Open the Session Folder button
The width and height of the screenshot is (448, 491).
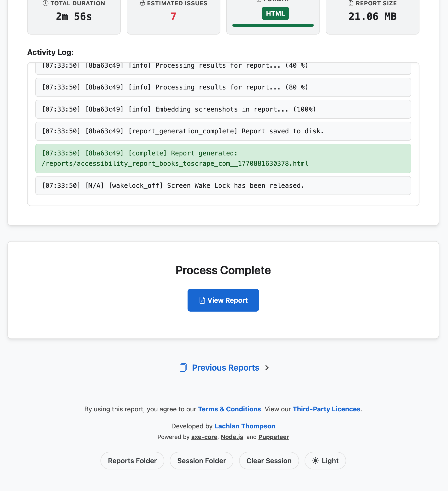point(201,461)
